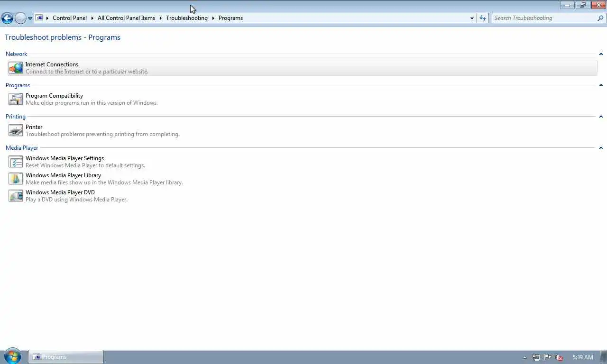The width and height of the screenshot is (607, 364).
Task: Collapse the Programs section
Action: click(601, 85)
